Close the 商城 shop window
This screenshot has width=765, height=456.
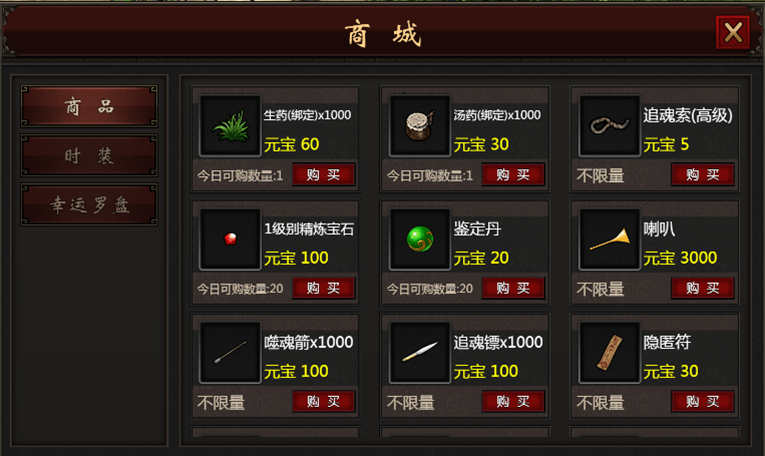coord(733,33)
